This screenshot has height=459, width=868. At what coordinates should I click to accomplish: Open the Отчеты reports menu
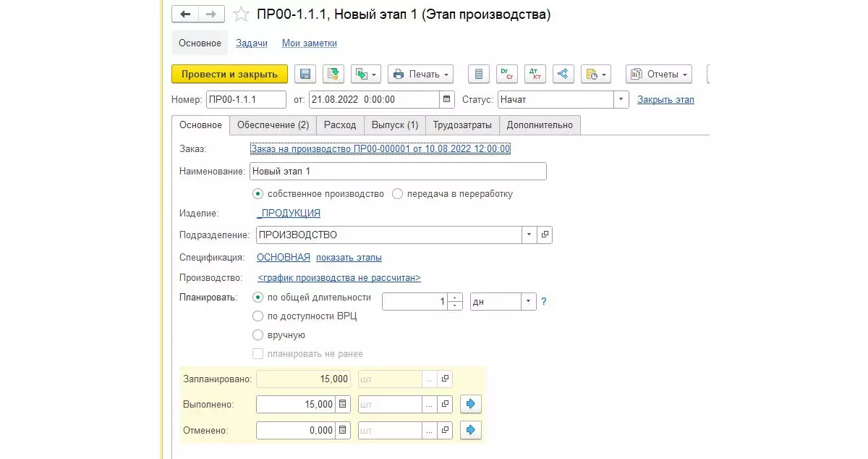point(658,74)
